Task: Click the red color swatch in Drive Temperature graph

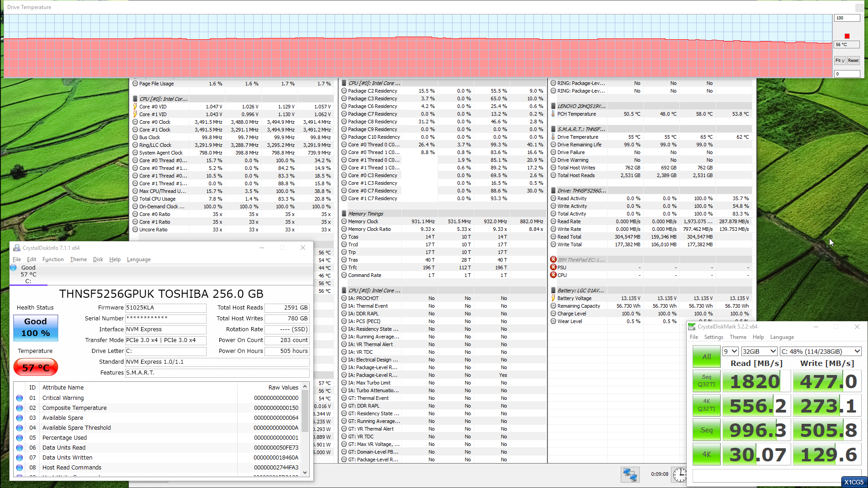Action: 847,36
